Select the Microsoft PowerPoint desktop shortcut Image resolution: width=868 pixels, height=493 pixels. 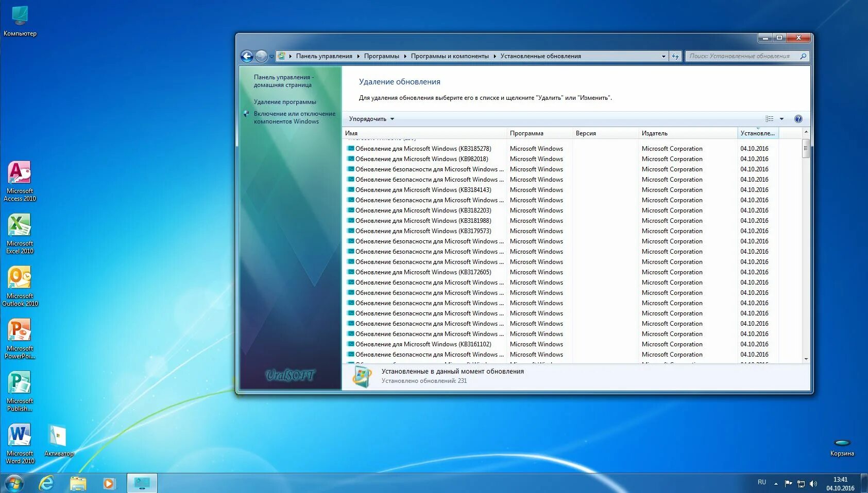click(20, 339)
